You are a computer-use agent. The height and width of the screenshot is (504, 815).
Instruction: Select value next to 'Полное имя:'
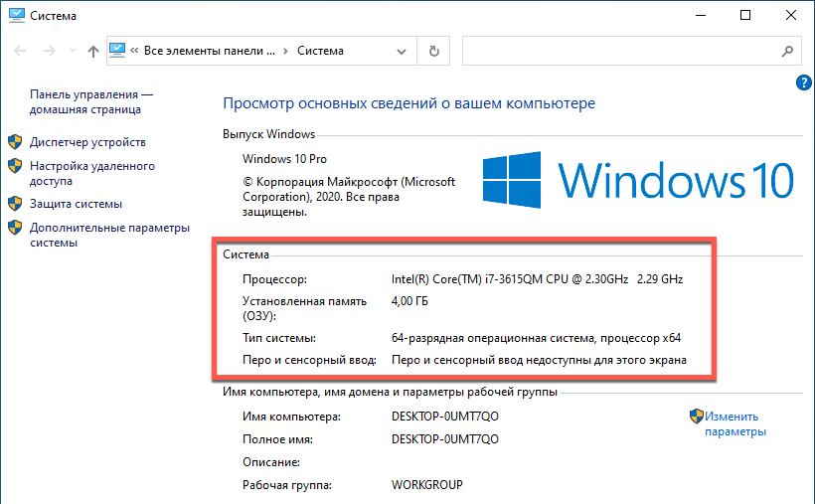pyautogui.click(x=445, y=439)
